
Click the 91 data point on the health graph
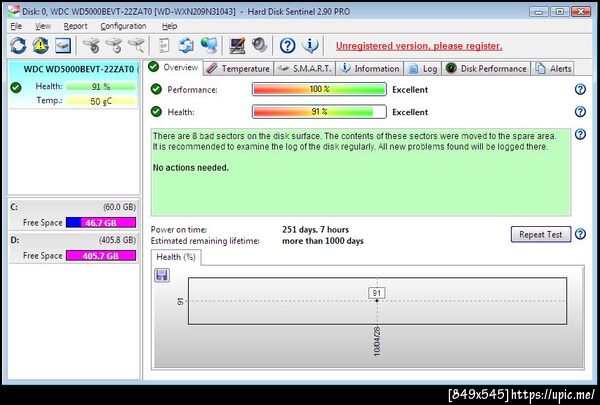click(x=377, y=300)
